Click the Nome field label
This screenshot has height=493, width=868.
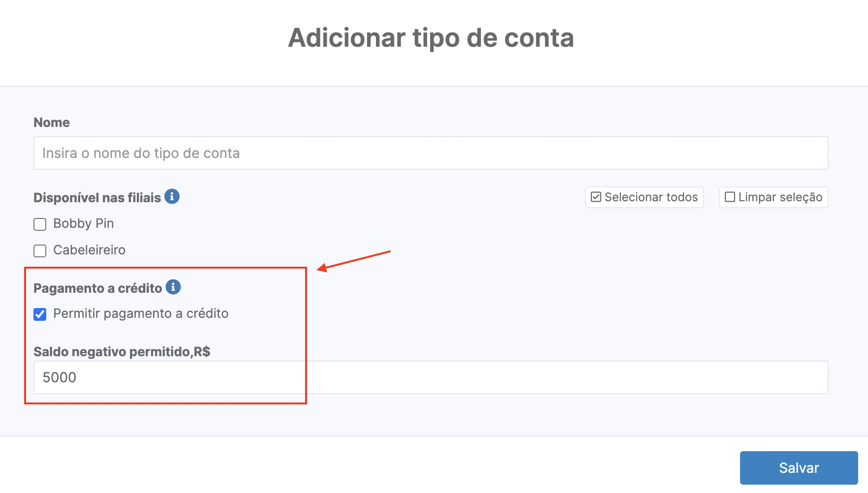52,123
